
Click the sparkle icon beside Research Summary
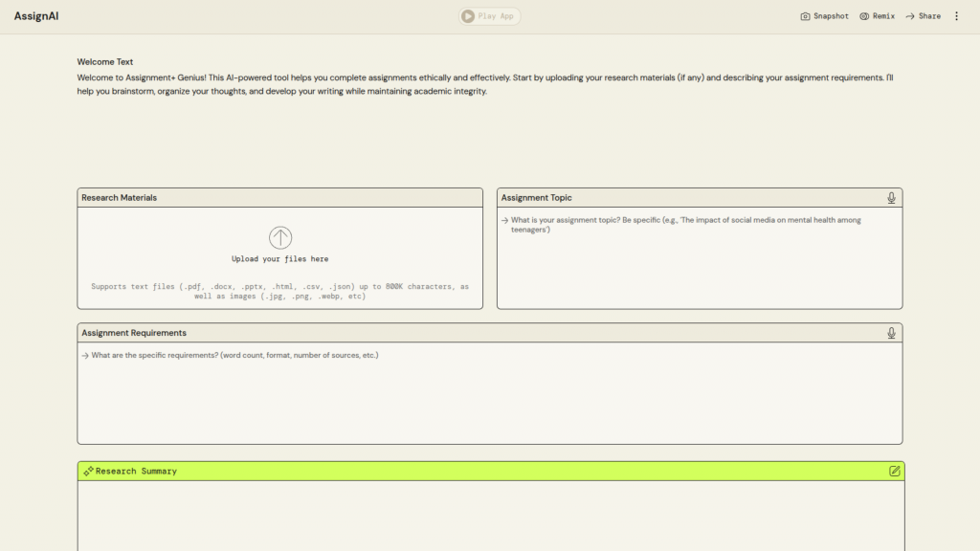tap(88, 472)
